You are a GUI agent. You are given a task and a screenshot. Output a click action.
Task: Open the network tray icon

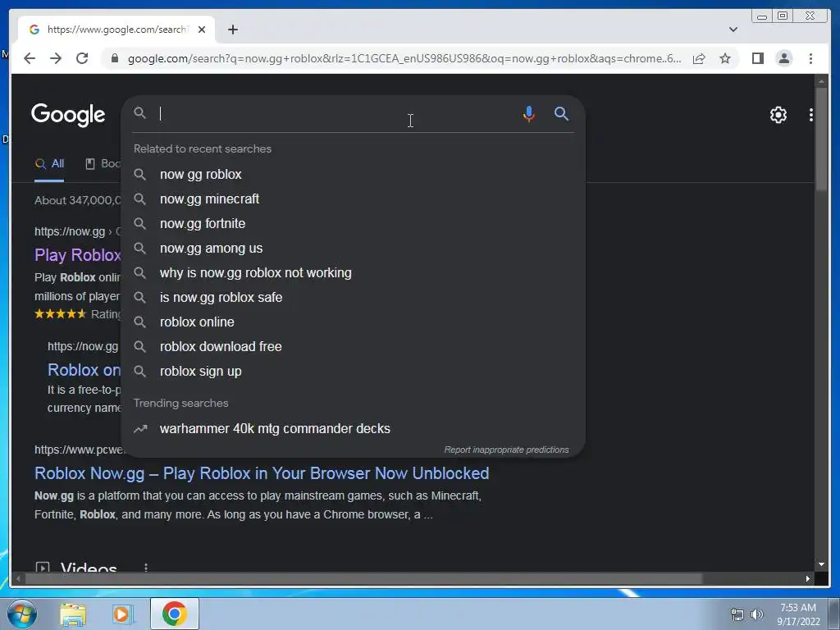737,614
